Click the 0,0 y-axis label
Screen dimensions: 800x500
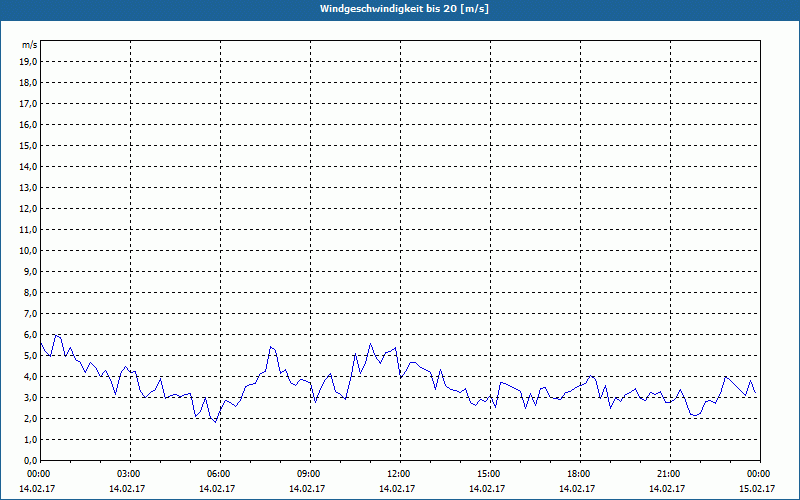click(30, 460)
